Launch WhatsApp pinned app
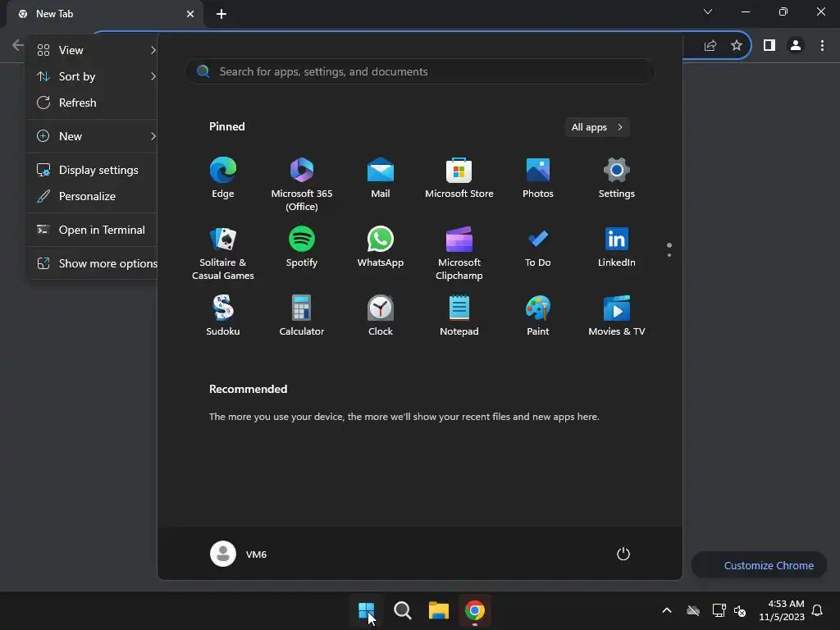This screenshot has width=840, height=630. (381, 247)
